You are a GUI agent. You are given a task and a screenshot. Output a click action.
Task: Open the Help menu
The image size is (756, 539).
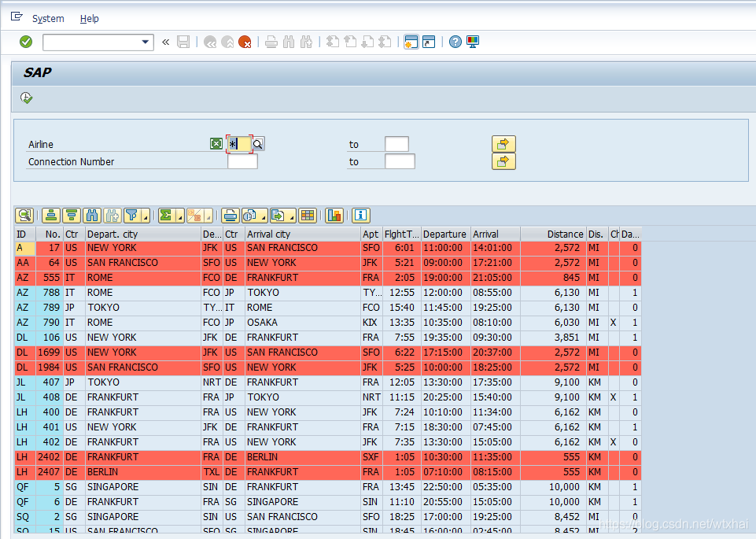[89, 18]
